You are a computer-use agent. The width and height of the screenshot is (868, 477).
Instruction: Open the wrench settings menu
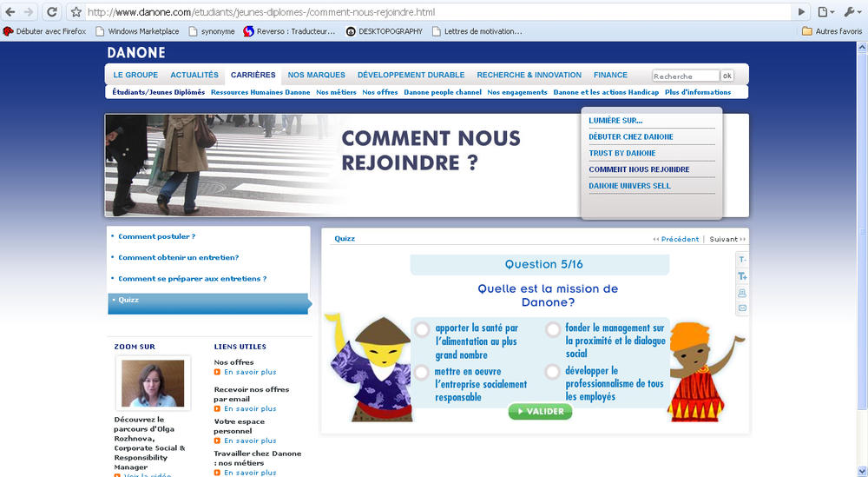tap(852, 11)
